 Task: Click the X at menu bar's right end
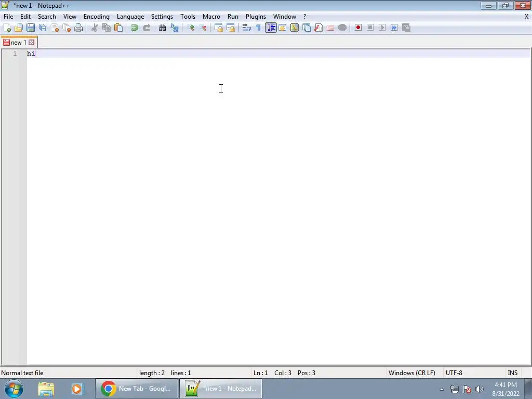tap(527, 16)
